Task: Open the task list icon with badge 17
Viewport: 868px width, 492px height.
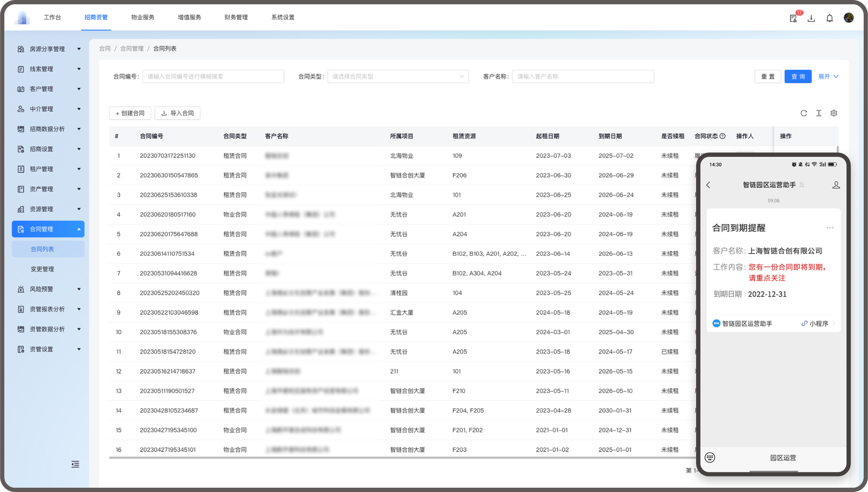Action: click(x=793, y=18)
